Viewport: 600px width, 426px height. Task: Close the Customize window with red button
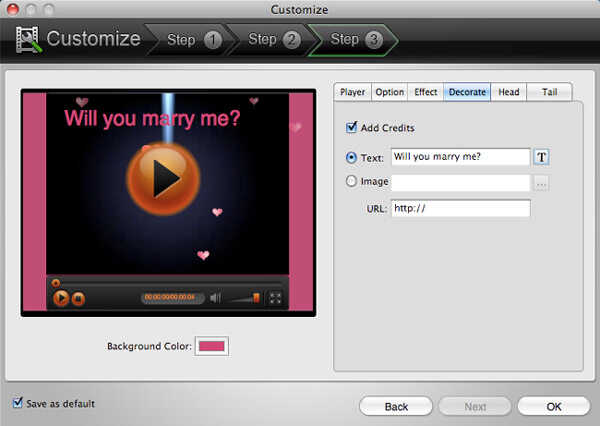[x=13, y=9]
